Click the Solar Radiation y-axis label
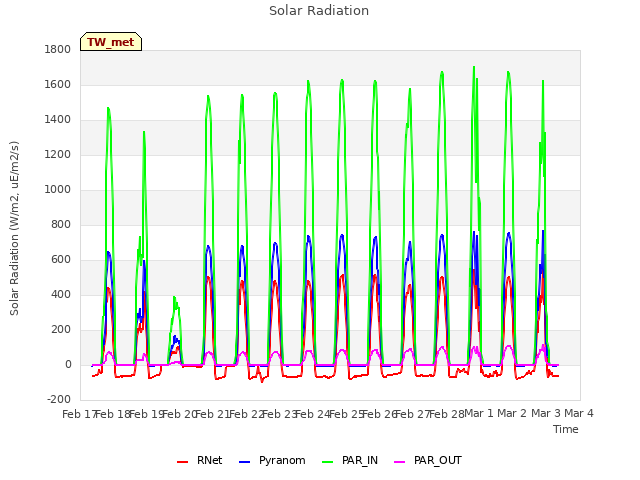 tap(14, 228)
